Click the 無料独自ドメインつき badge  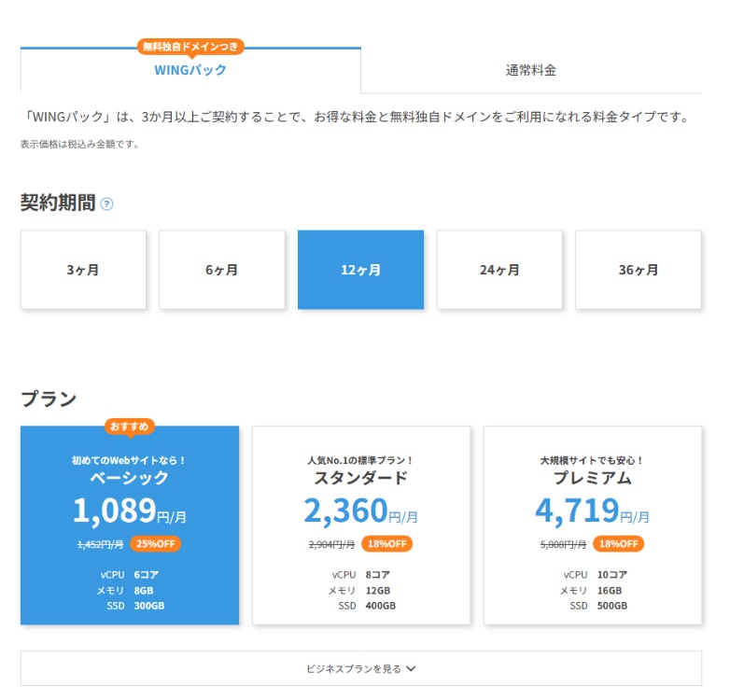[190, 47]
